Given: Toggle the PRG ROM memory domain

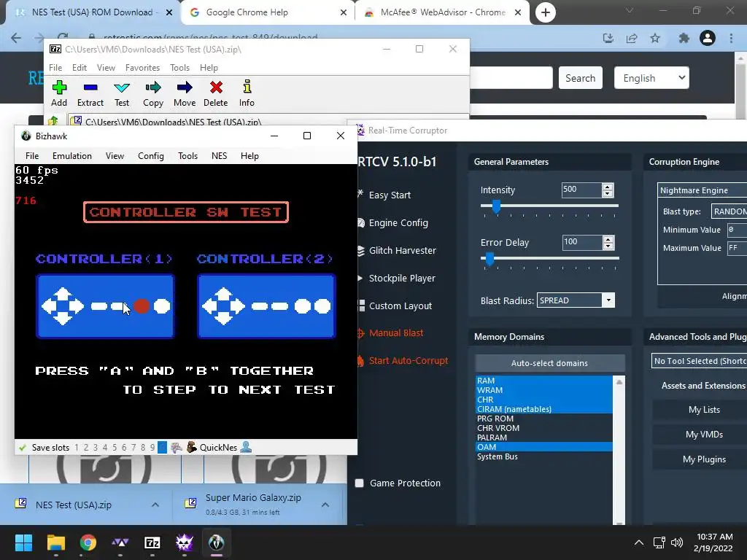Looking at the screenshot, I should point(543,419).
